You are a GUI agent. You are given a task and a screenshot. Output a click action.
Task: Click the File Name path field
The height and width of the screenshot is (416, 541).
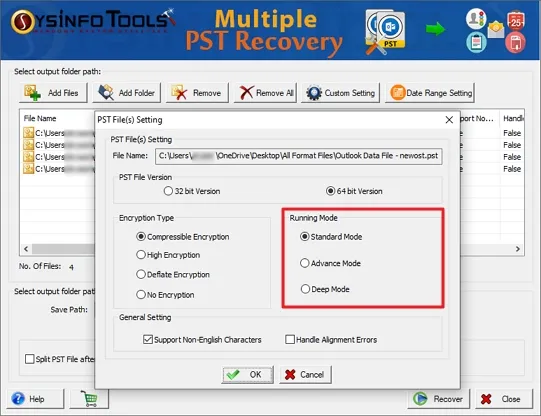click(x=299, y=156)
